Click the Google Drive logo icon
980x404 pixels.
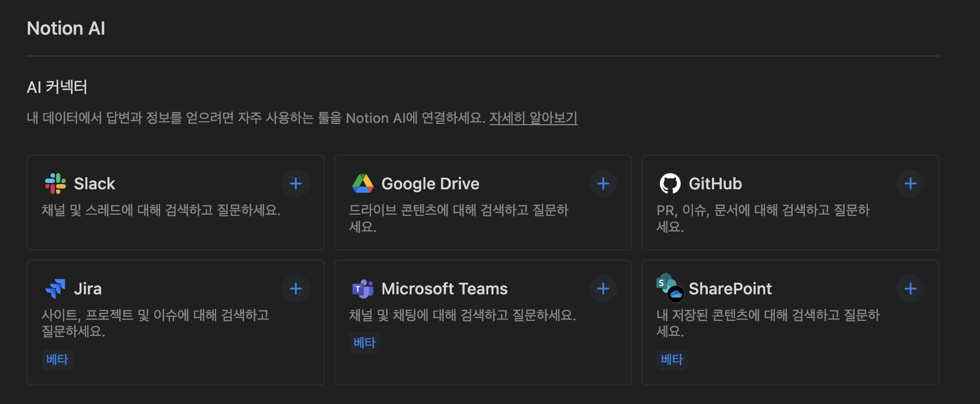[363, 184]
